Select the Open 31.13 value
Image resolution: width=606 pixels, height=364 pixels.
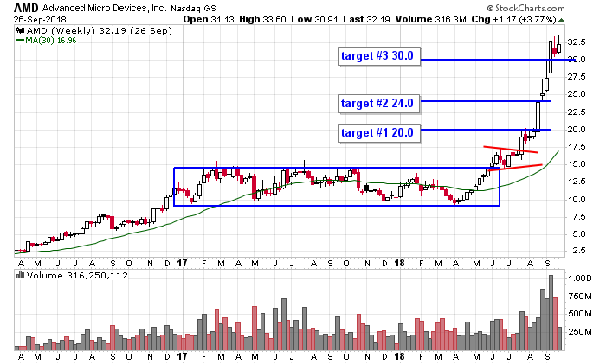(x=209, y=19)
